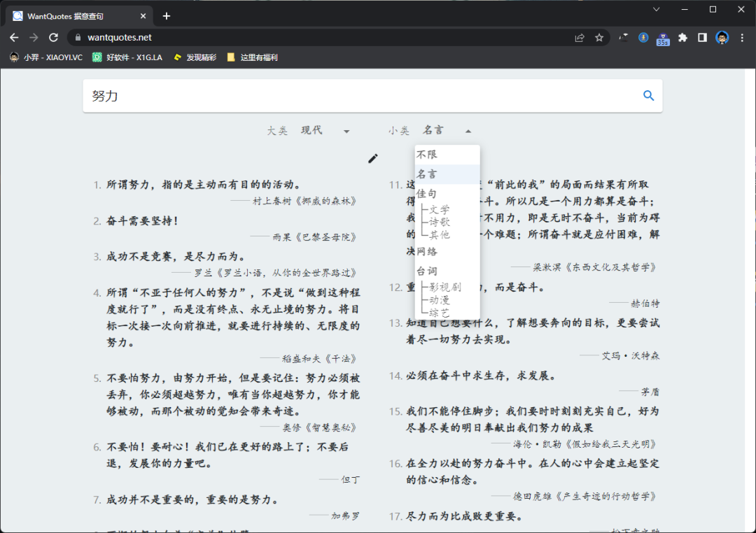Select 影视剧 under 台词
Screen dimensions: 756x533
pyautogui.click(x=445, y=287)
